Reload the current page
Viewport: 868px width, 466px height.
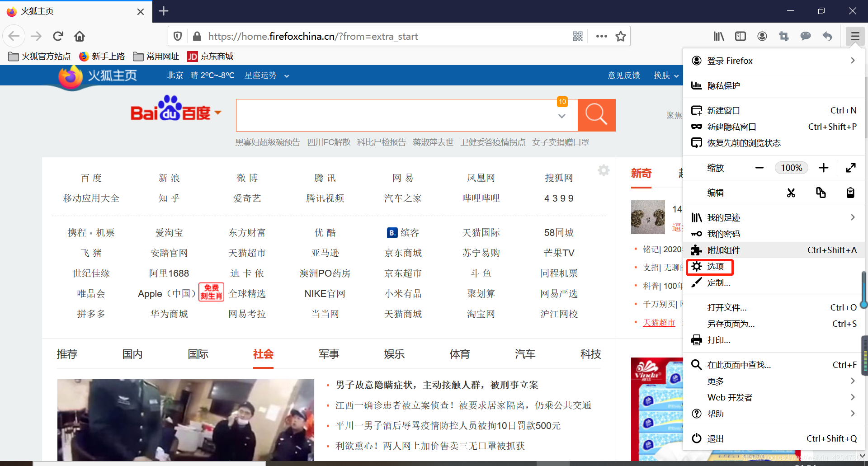pyautogui.click(x=58, y=36)
